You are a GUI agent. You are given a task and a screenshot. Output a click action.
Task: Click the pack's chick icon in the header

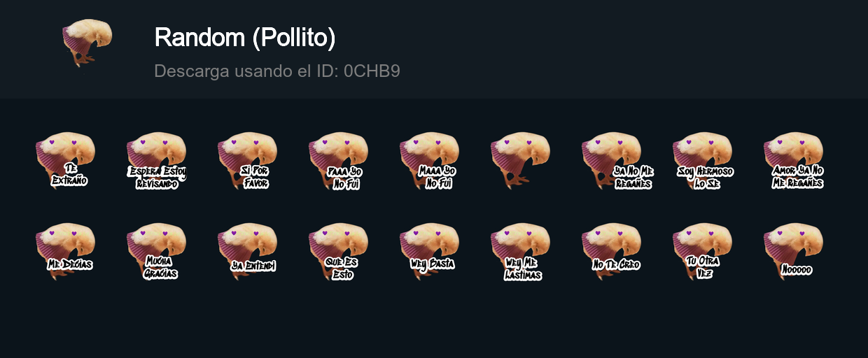(87, 43)
